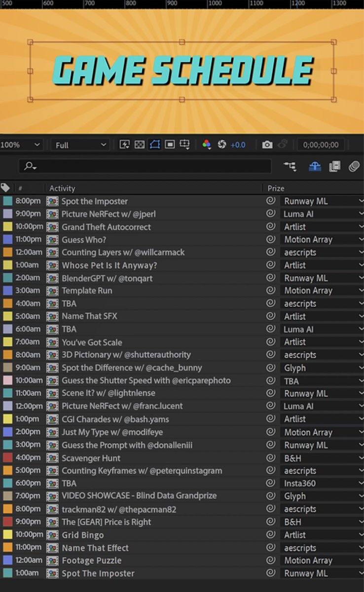Click the pick whip for Just My Type row

click(x=271, y=432)
